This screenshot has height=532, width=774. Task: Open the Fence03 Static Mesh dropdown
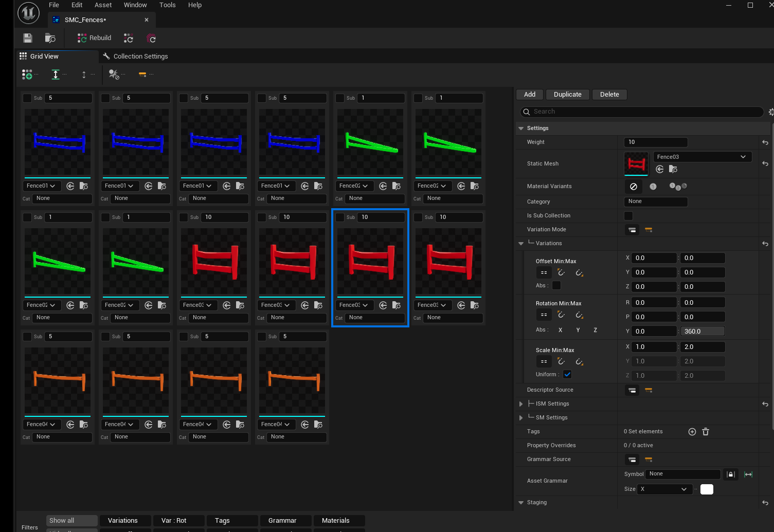[x=702, y=157]
